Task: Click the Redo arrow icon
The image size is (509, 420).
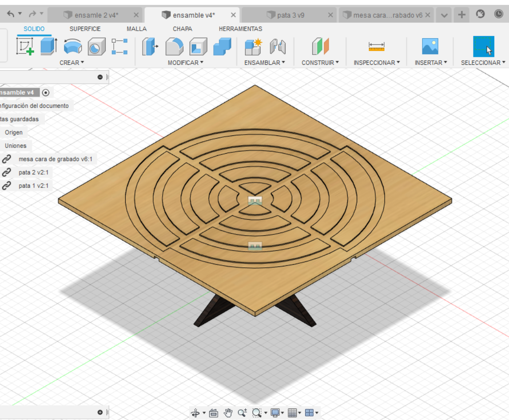Action: [x=32, y=14]
